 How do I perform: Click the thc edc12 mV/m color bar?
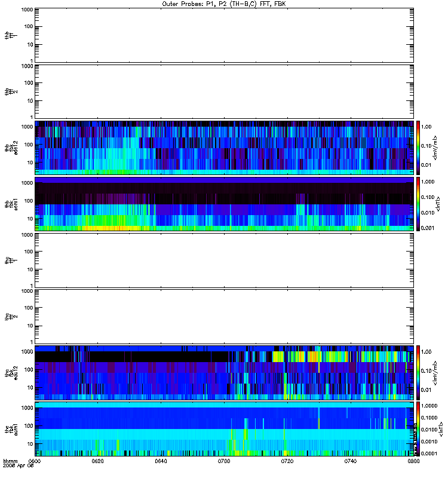[418, 373]
